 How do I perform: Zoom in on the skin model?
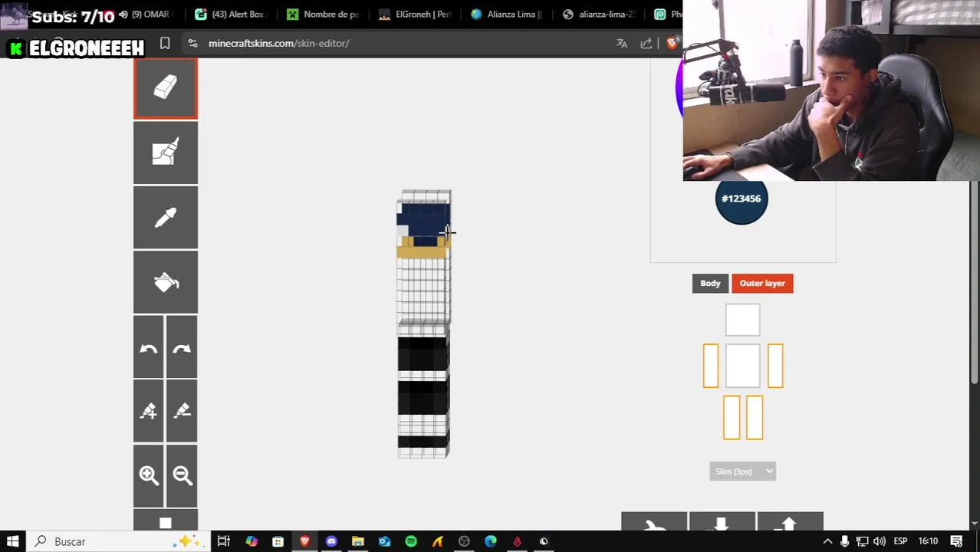tap(149, 476)
